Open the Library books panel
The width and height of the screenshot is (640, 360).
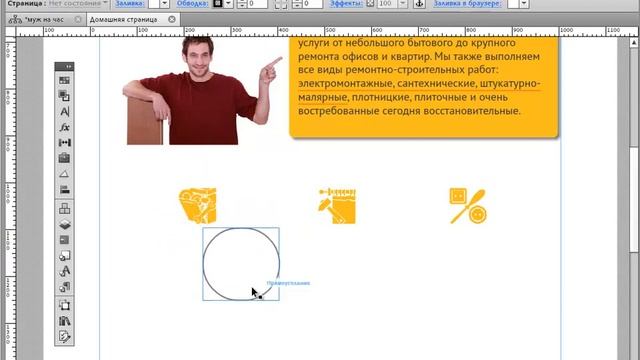coord(64,321)
